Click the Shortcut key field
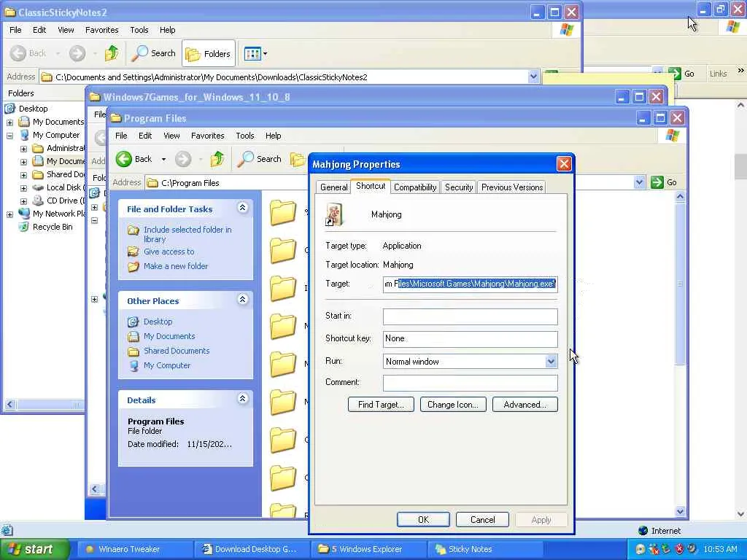This screenshot has height=560, width=747. (x=471, y=338)
